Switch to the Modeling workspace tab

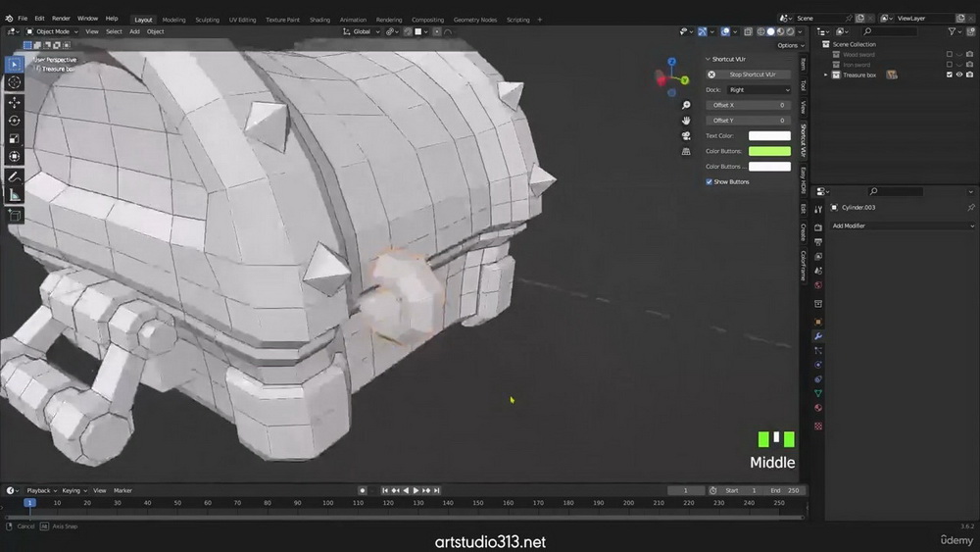click(x=173, y=20)
